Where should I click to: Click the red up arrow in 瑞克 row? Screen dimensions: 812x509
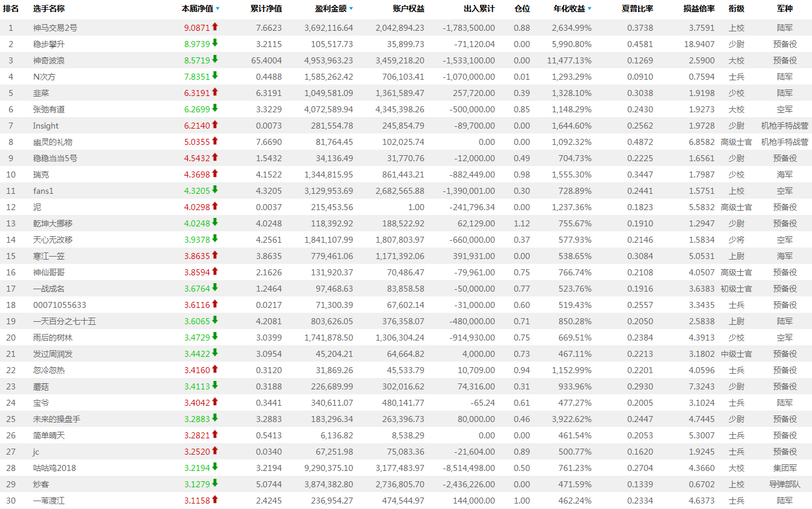click(215, 173)
